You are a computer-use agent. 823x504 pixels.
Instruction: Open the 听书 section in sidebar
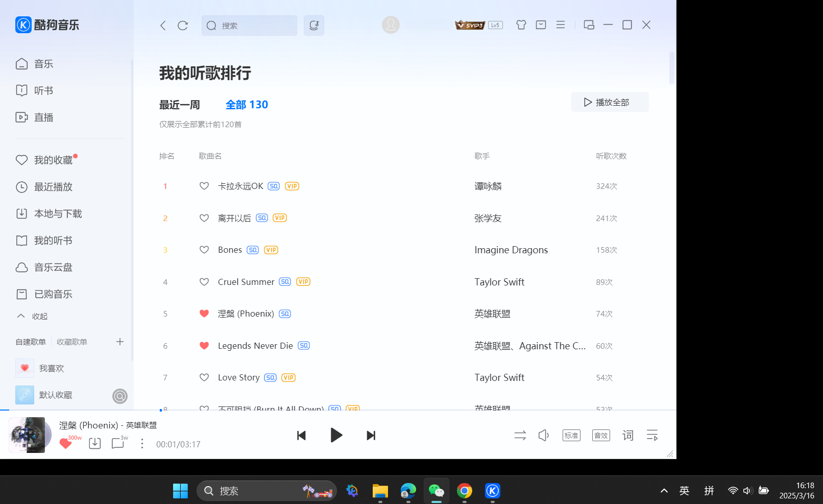pyautogui.click(x=43, y=90)
